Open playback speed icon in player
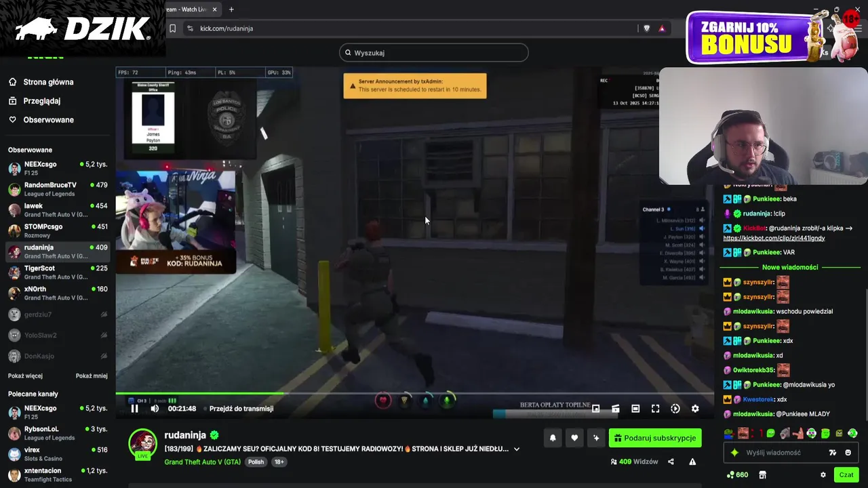This screenshot has height=488, width=868. 675,409
